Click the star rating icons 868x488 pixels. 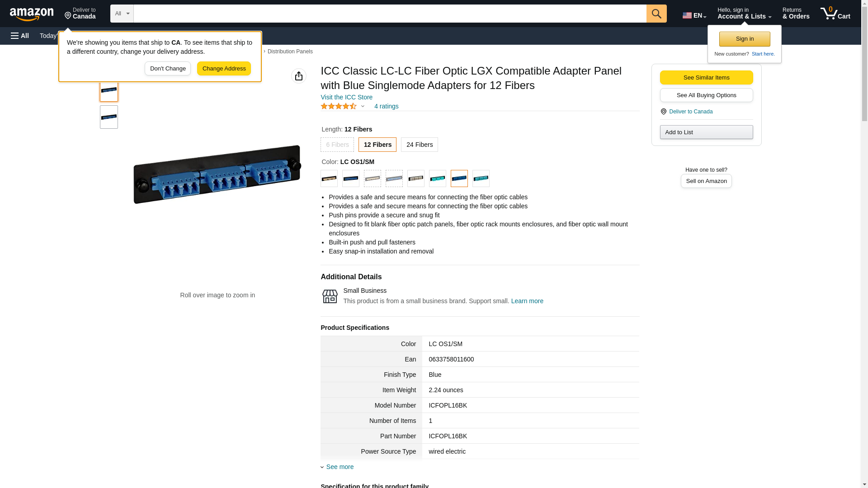click(x=339, y=106)
